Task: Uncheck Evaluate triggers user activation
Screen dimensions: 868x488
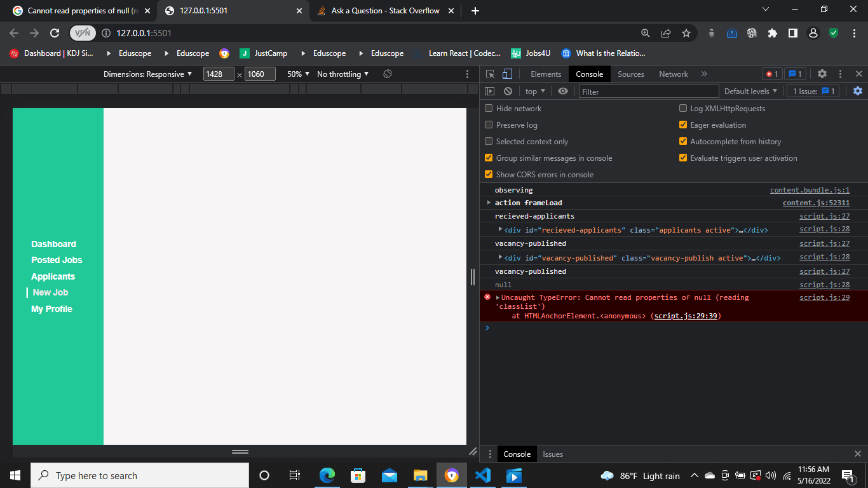Action: [x=683, y=158]
